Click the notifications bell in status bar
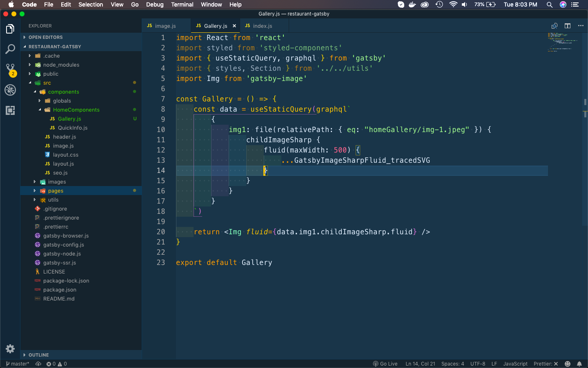 click(x=579, y=364)
